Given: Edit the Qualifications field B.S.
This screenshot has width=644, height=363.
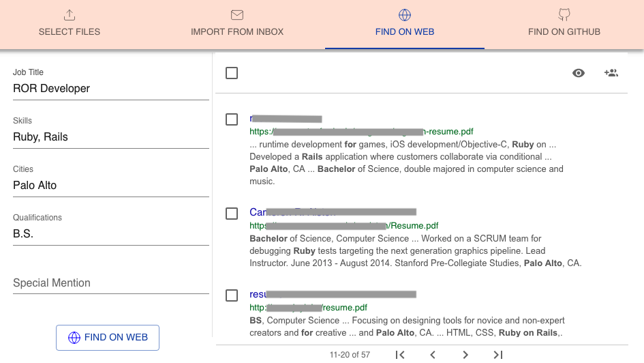Looking at the screenshot, I should pos(111,234).
